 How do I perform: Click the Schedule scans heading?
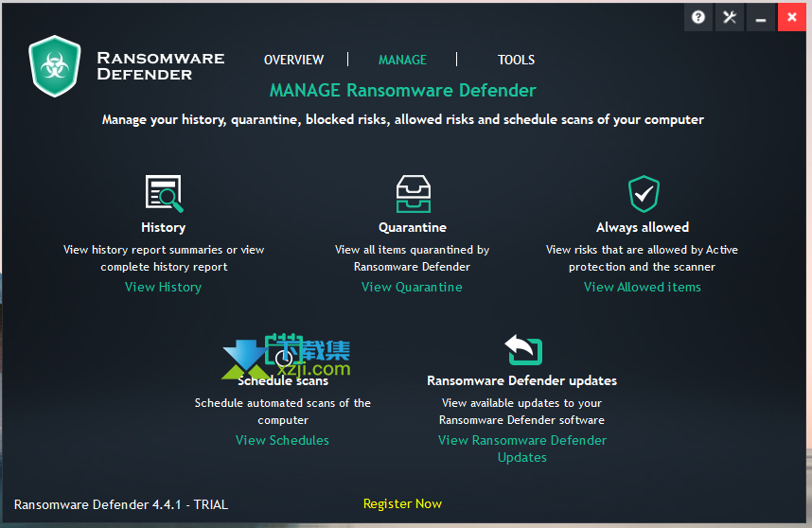[283, 381]
